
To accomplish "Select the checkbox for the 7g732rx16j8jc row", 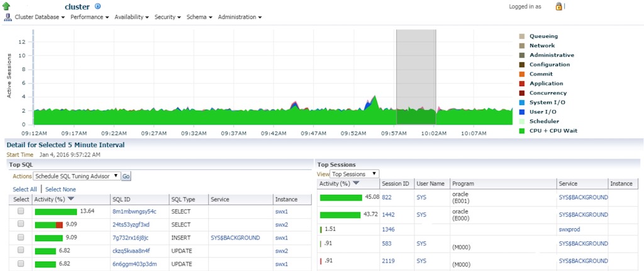I will point(21,238).
